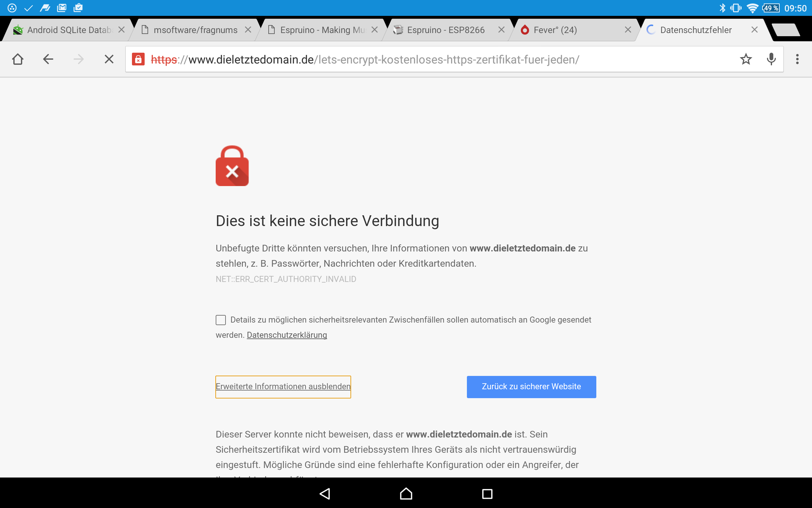Open a new tab

[786, 30]
